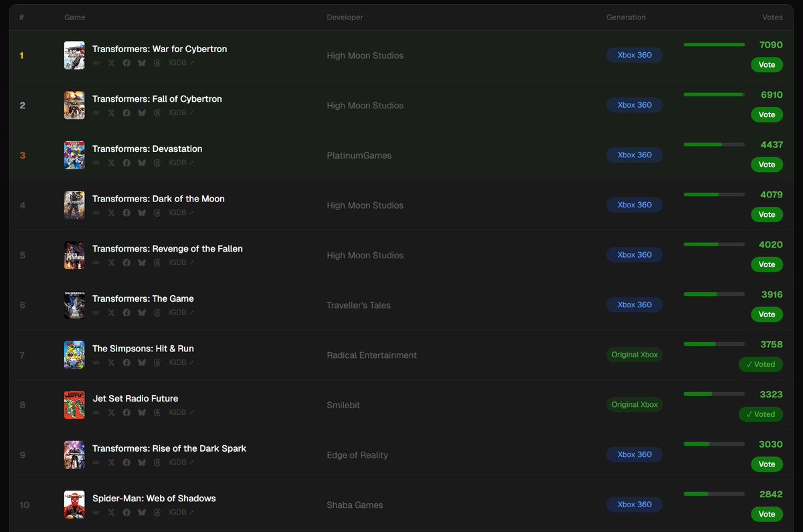Open IGDB link for War for Cybertron
Viewport: 803px width, 532px height.
181,63
